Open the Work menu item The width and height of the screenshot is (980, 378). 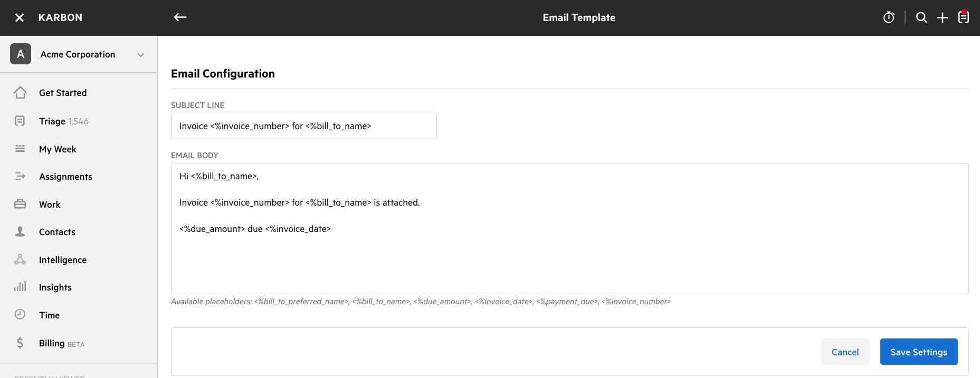(49, 204)
